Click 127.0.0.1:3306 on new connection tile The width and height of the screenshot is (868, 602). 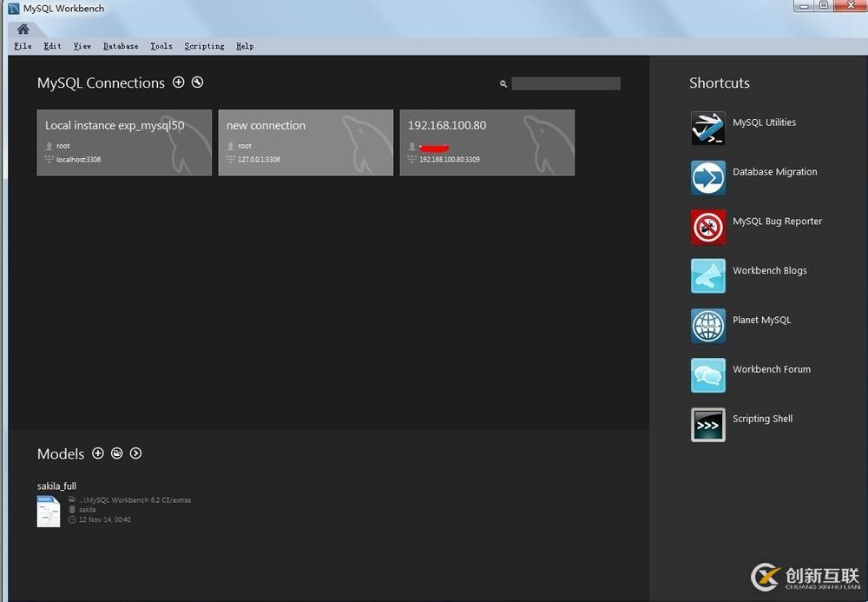pos(259,160)
